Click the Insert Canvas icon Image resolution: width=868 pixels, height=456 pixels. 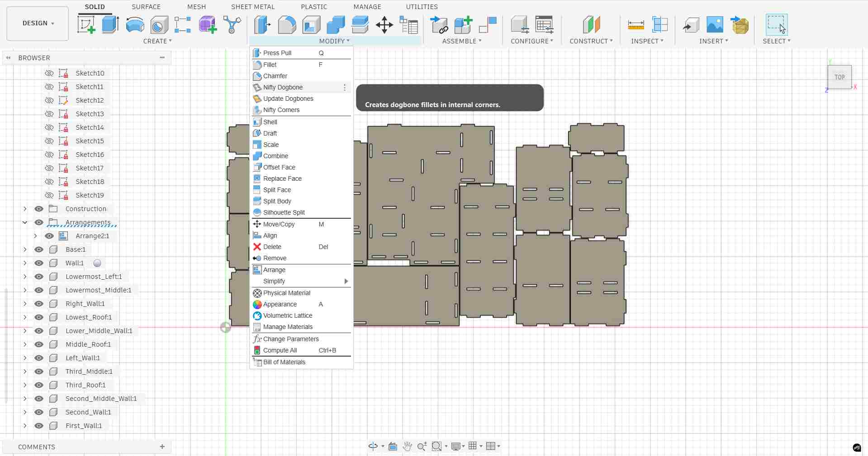point(714,25)
